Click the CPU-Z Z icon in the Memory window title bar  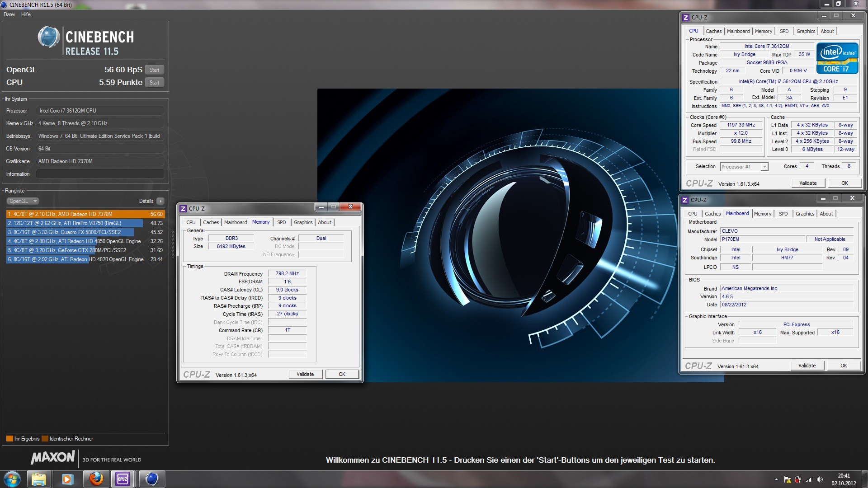pyautogui.click(x=183, y=208)
